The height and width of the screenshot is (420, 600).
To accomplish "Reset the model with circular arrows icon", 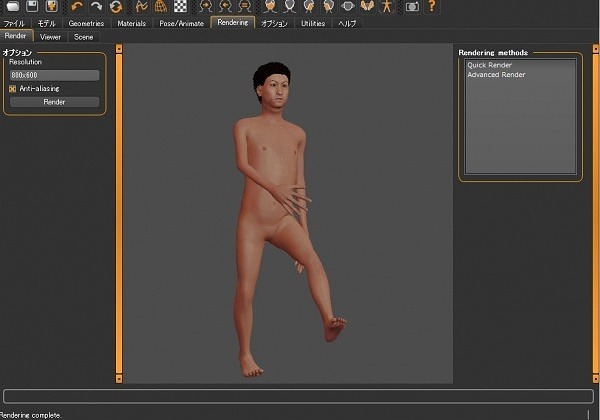I will 116,6.
